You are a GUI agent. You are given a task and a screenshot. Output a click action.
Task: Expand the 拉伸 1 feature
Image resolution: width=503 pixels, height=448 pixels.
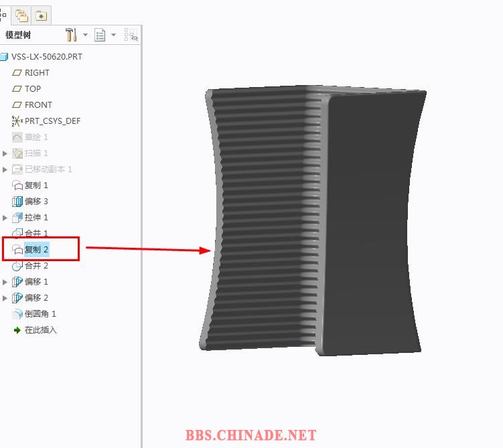coord(5,218)
